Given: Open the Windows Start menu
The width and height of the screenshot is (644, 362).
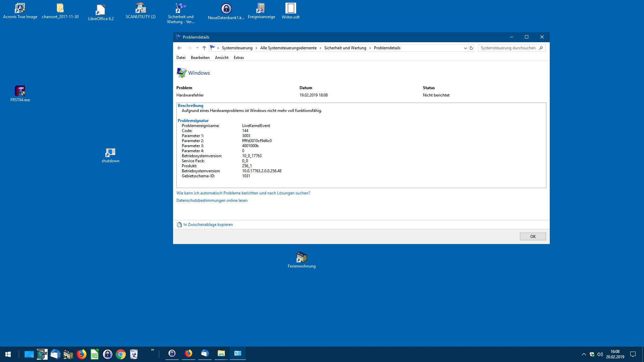Looking at the screenshot, I should pos(8,354).
